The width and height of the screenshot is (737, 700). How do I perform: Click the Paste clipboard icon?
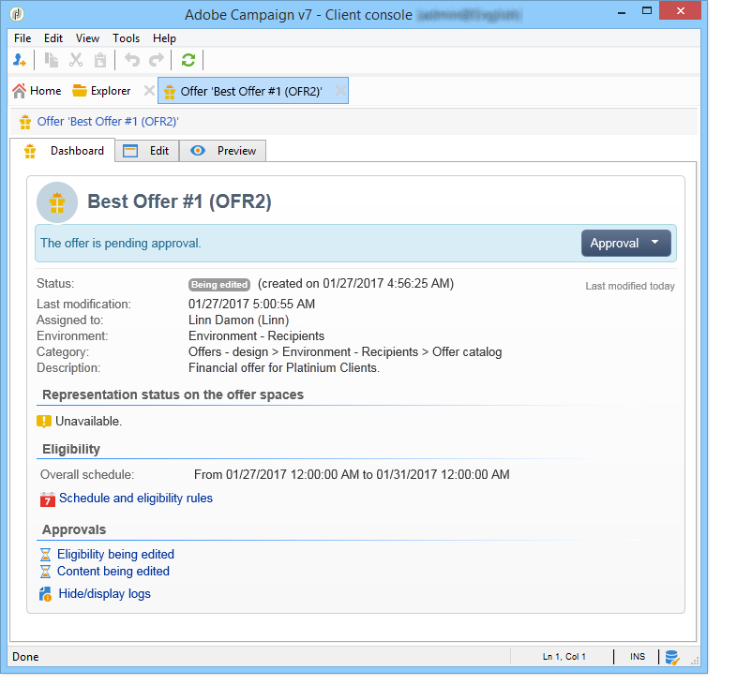[100, 60]
